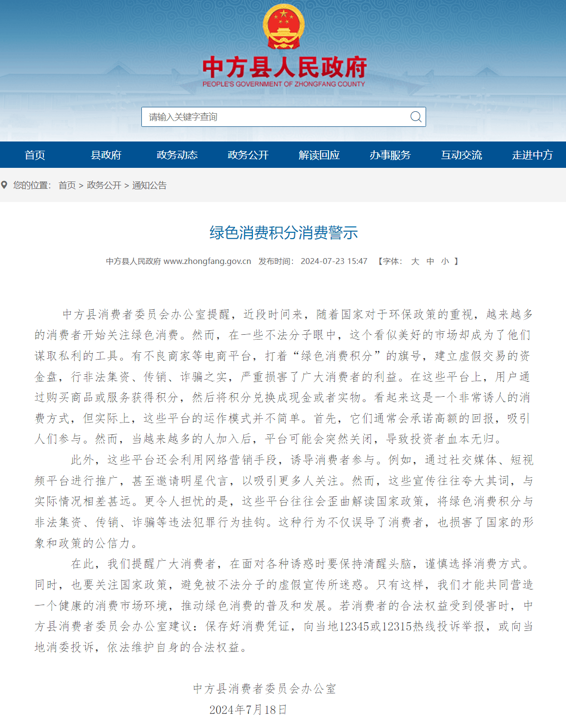
Task: Set font size to large (大)
Action: point(415,262)
